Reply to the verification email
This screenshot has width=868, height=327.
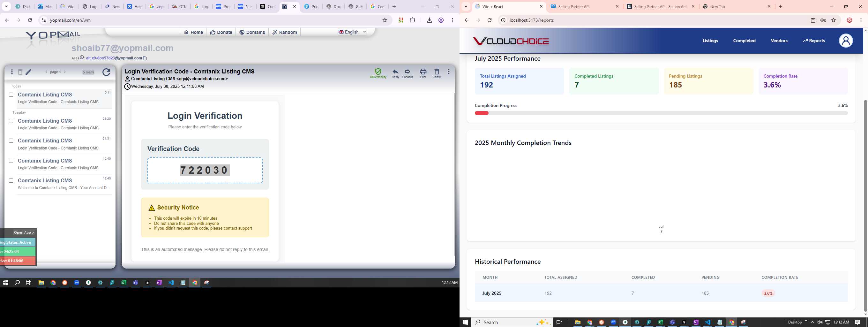[395, 73]
